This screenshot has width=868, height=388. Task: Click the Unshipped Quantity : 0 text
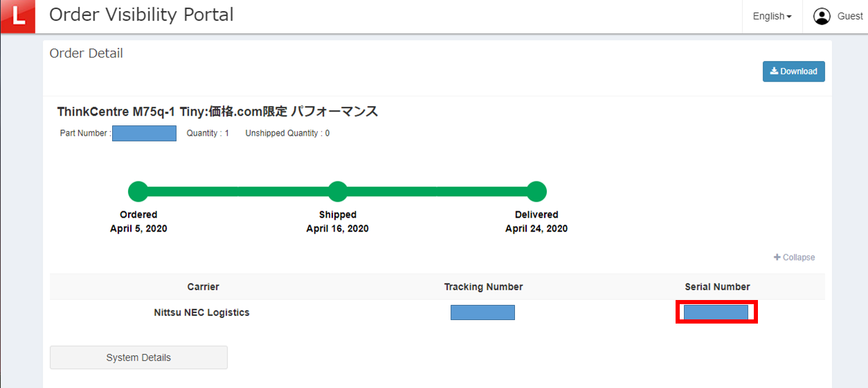tap(287, 133)
